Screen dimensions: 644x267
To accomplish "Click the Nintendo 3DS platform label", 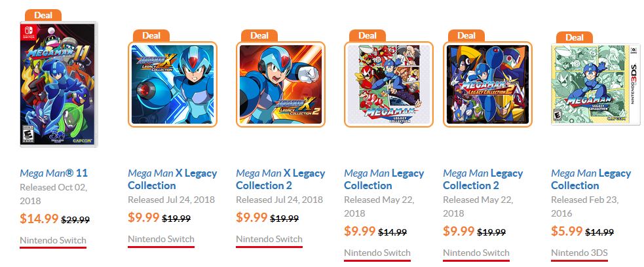I will point(580,252).
